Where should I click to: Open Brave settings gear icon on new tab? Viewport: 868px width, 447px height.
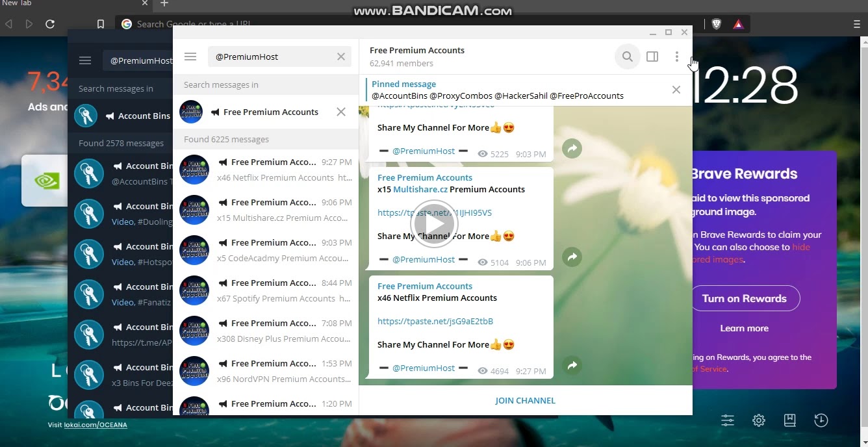[x=759, y=420]
